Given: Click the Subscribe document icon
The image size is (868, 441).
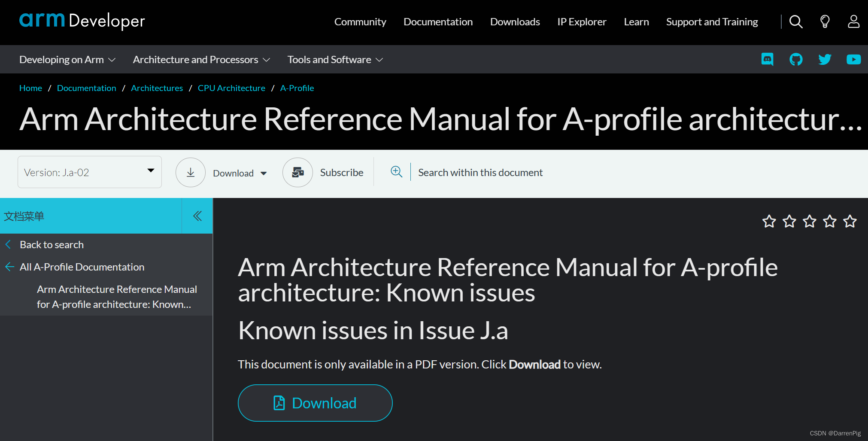Looking at the screenshot, I should click(297, 172).
